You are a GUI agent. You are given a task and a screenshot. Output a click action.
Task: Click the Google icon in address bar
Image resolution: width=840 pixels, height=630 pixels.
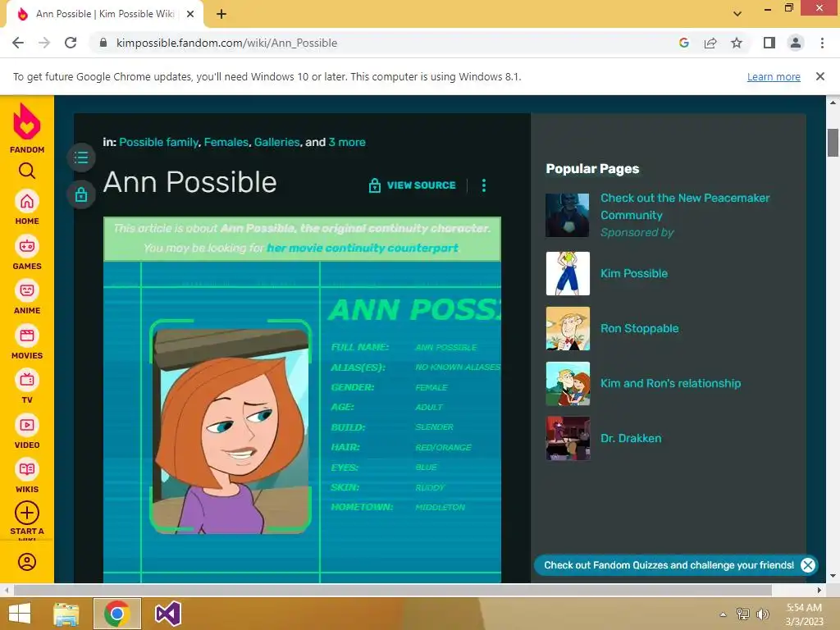click(684, 43)
